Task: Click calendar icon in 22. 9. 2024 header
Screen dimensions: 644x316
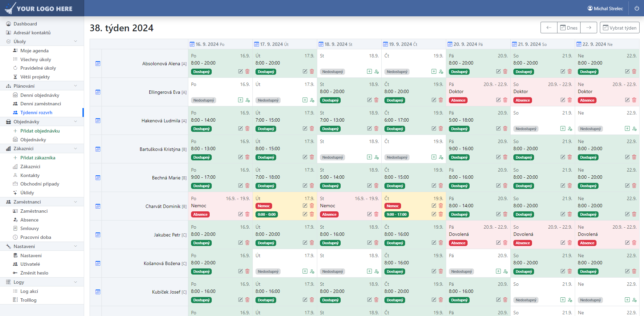Action: point(579,44)
